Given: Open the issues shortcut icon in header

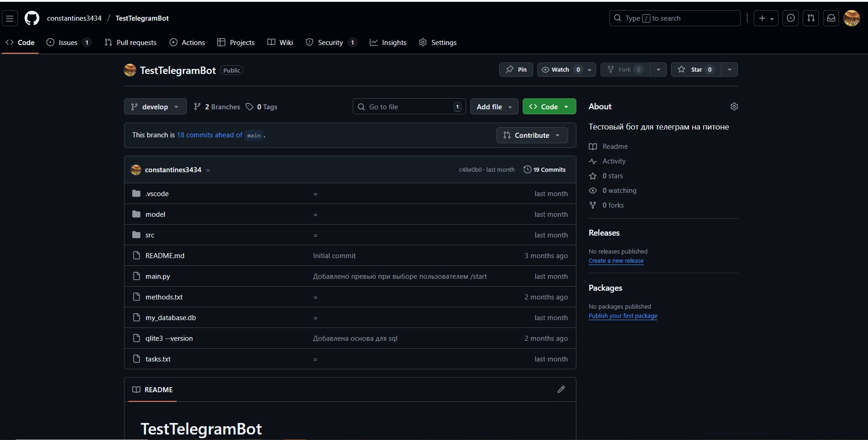Looking at the screenshot, I should click(790, 18).
